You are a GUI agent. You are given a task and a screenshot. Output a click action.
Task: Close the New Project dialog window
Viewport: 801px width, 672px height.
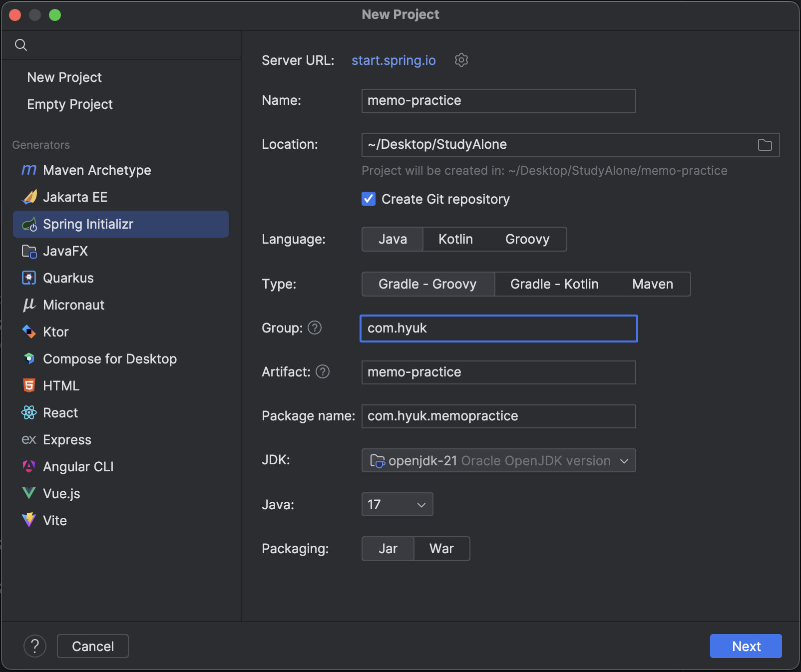[x=15, y=15]
